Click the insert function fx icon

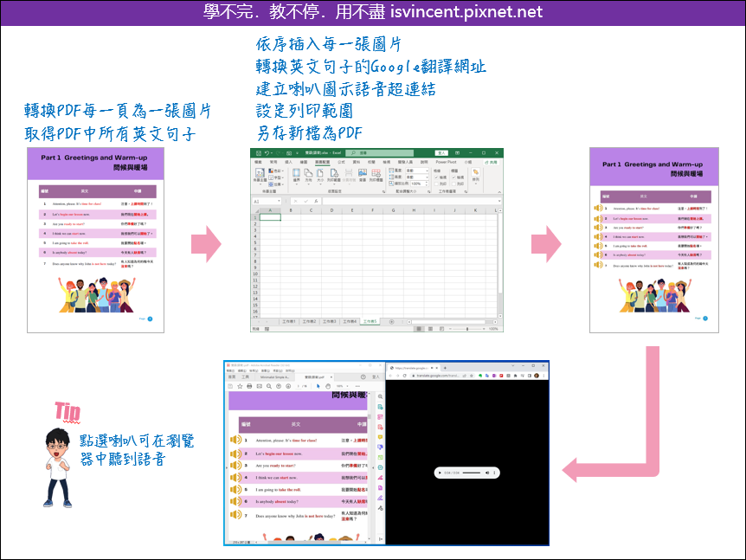316,202
